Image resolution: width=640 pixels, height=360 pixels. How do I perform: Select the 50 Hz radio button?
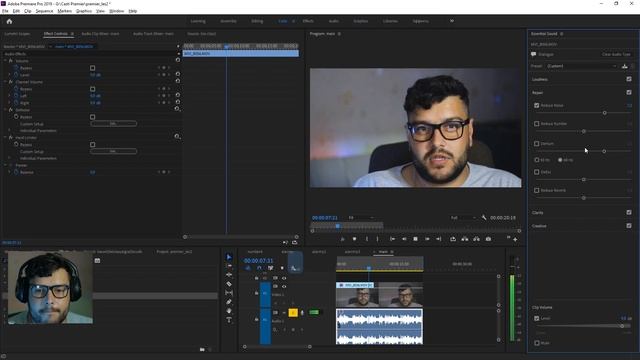(x=537, y=160)
